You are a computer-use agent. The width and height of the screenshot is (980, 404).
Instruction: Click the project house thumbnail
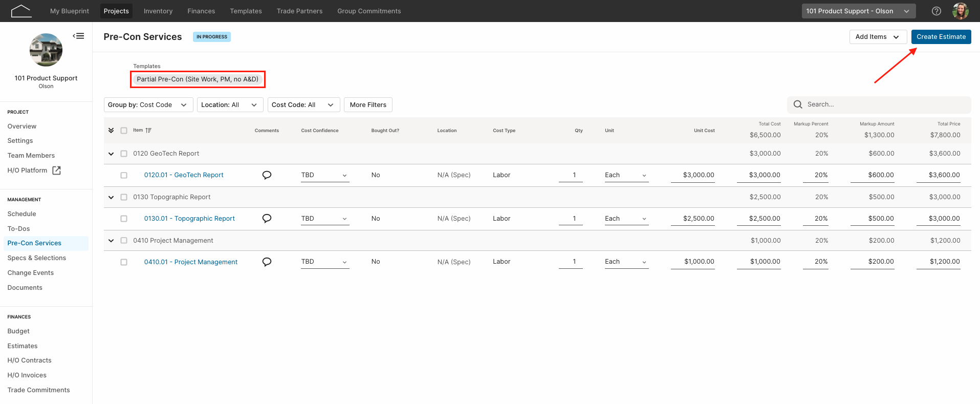click(x=46, y=50)
